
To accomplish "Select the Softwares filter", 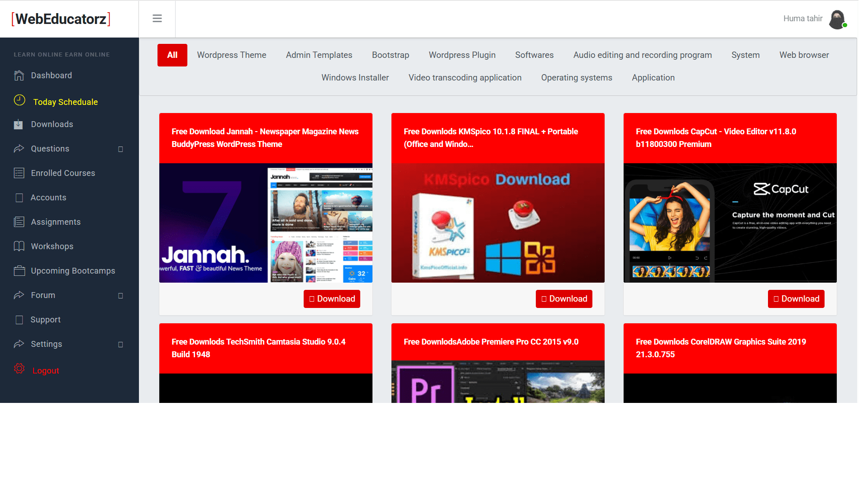I will click(x=534, y=55).
